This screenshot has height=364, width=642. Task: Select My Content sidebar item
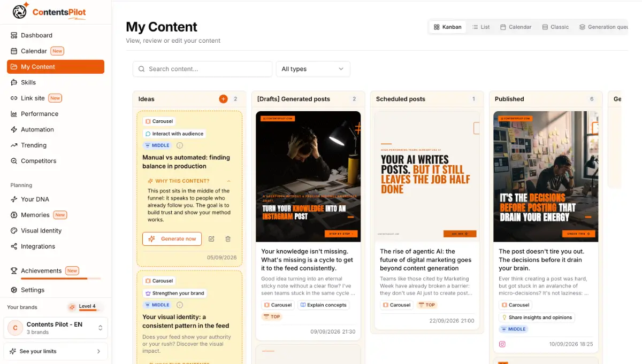56,67
